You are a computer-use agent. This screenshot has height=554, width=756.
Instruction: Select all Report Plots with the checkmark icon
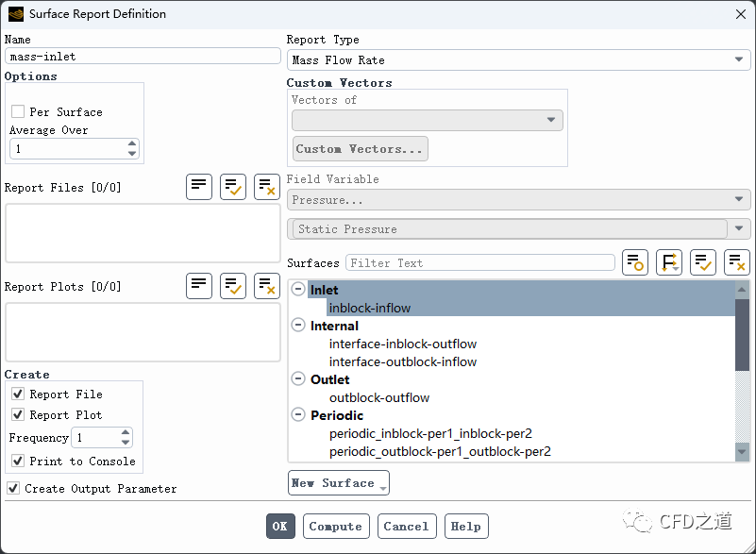coord(233,286)
